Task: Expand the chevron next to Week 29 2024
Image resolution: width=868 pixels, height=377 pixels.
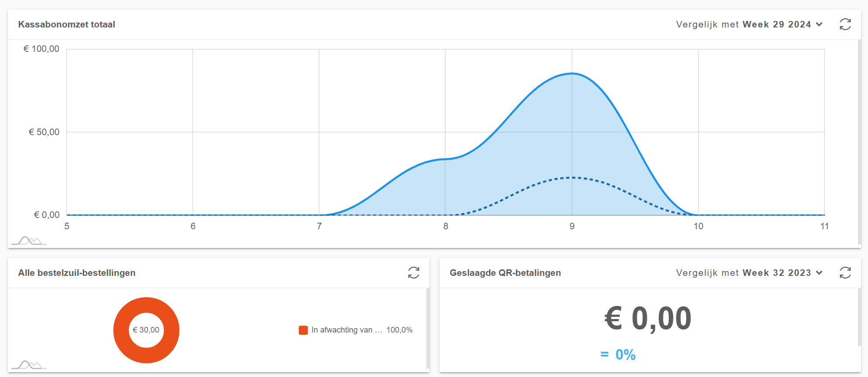Action: pos(820,25)
